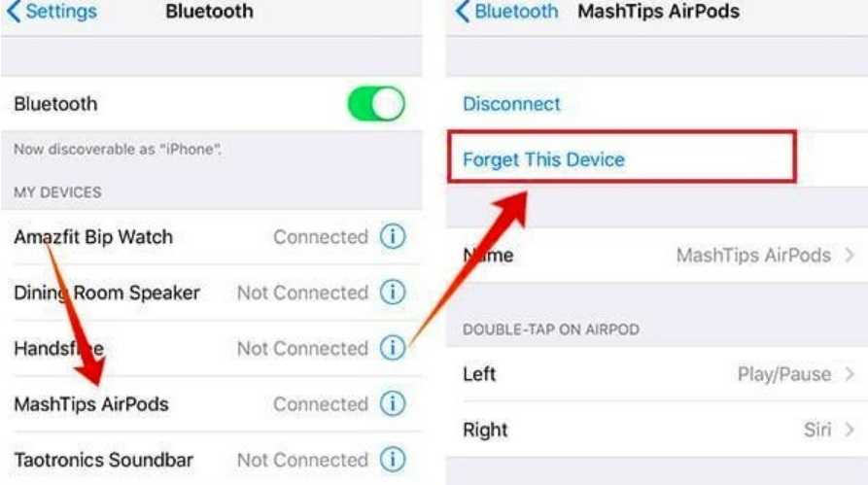Tap Disconnect for the AirPods
868x485 pixels.
[x=511, y=104]
